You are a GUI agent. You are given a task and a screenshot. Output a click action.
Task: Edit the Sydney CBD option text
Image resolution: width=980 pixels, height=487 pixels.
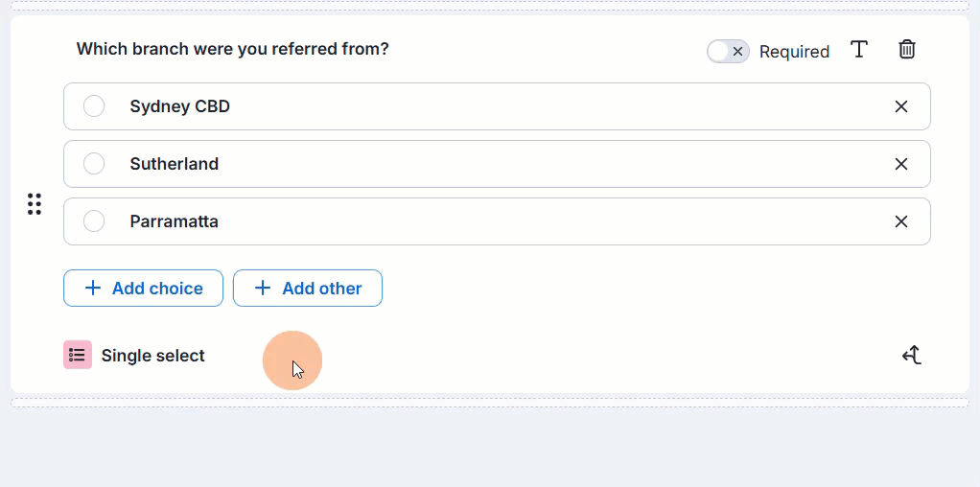coord(180,106)
